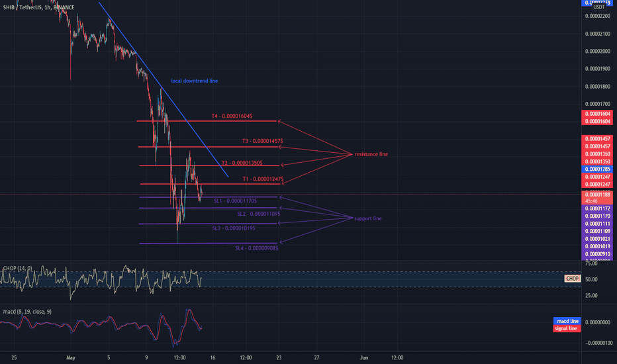Click the purple 0.00001172 price-axis tag
The image size is (617, 364).
(597, 208)
